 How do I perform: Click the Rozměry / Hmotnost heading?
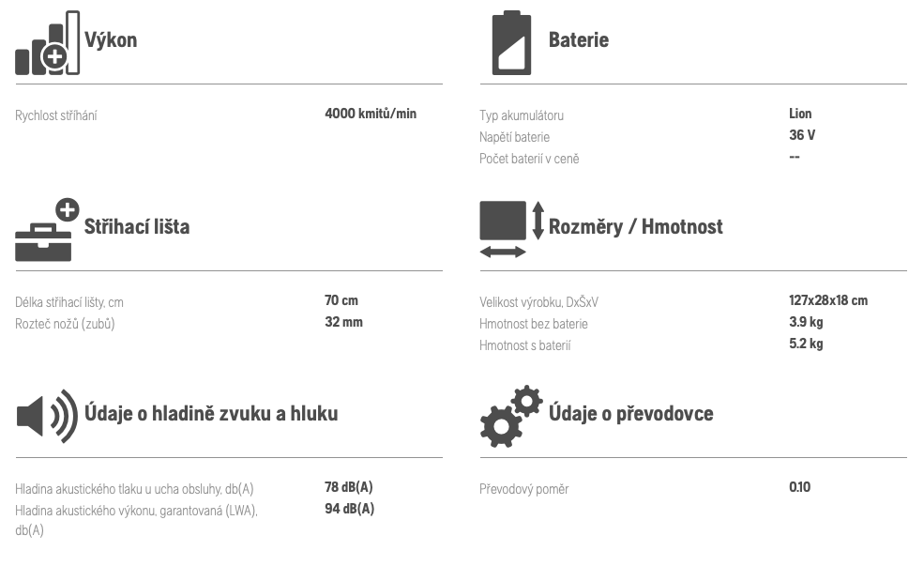(635, 226)
